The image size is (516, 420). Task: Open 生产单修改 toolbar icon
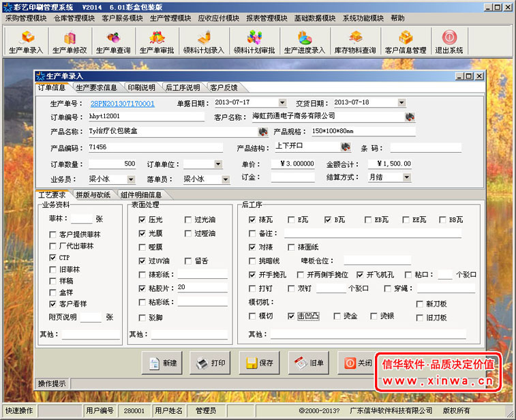[70, 42]
